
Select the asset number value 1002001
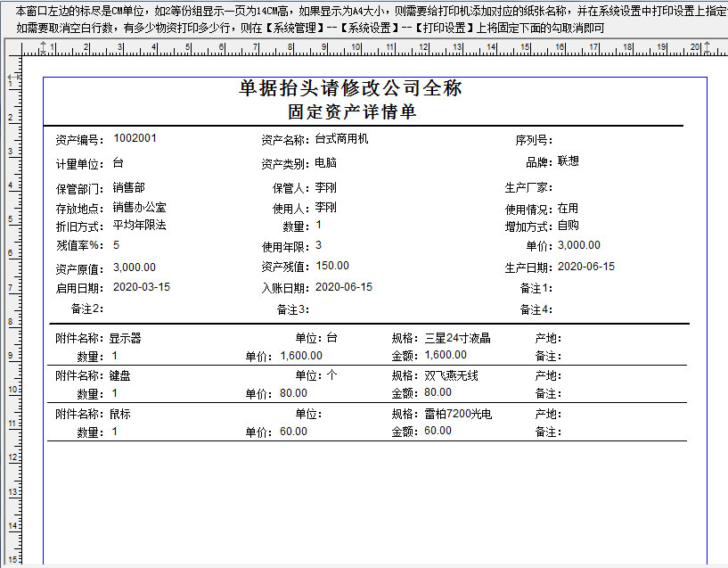tap(135, 138)
